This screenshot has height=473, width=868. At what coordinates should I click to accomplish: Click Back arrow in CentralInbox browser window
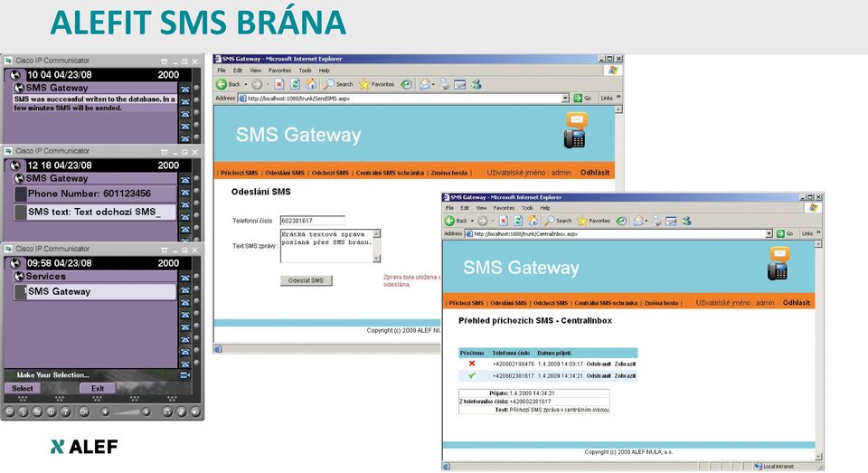point(449,221)
